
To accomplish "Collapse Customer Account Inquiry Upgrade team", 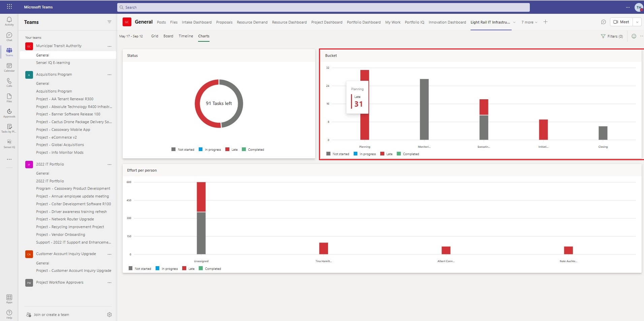I will [66, 254].
